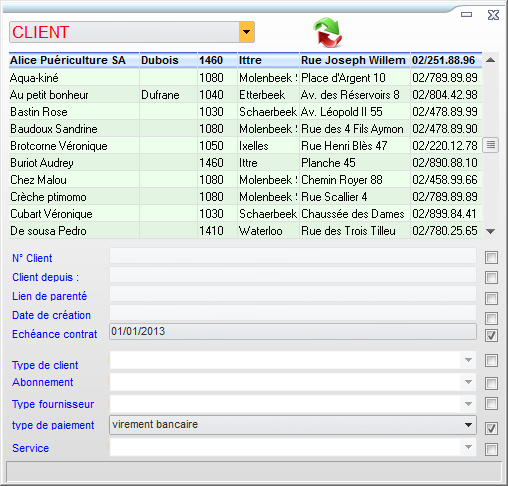Enable the N° Client filter checkbox
This screenshot has height=486, width=508.
click(x=491, y=258)
